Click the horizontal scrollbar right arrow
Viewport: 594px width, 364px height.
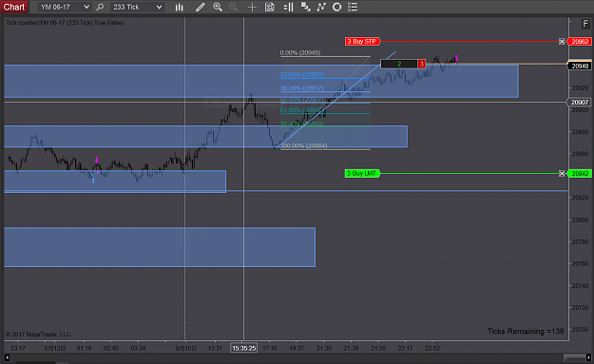point(588,357)
